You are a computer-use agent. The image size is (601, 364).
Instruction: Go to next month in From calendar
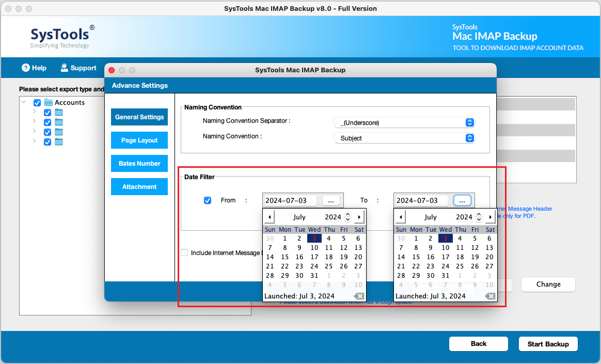click(x=359, y=217)
